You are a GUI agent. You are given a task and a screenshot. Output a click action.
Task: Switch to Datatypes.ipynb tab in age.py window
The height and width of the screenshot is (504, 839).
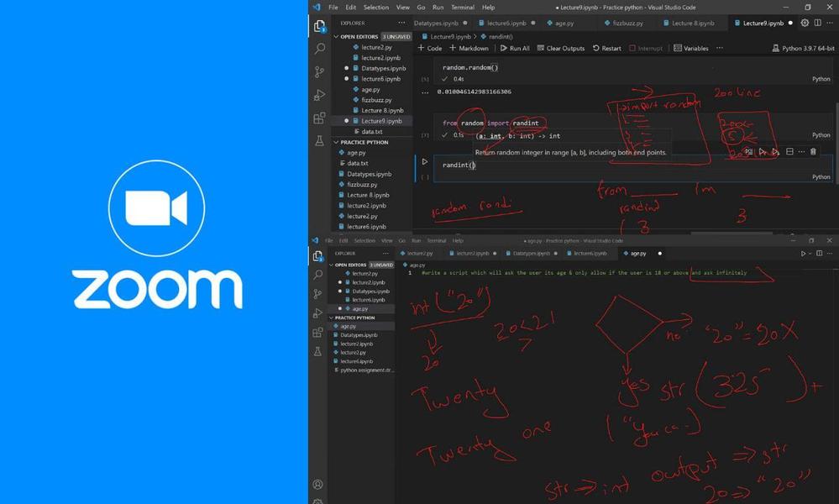(532, 254)
